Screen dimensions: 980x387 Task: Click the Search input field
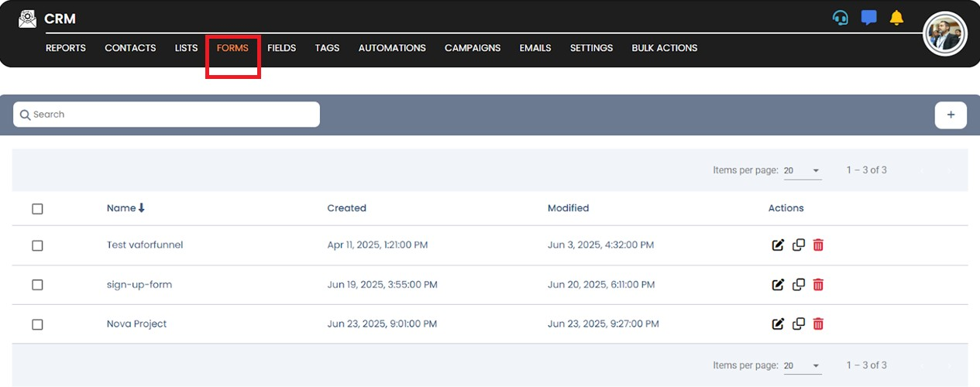click(167, 115)
